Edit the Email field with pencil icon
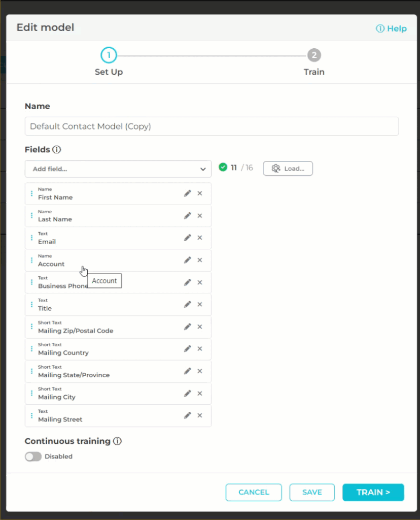This screenshot has width=420, height=520. pyautogui.click(x=187, y=238)
